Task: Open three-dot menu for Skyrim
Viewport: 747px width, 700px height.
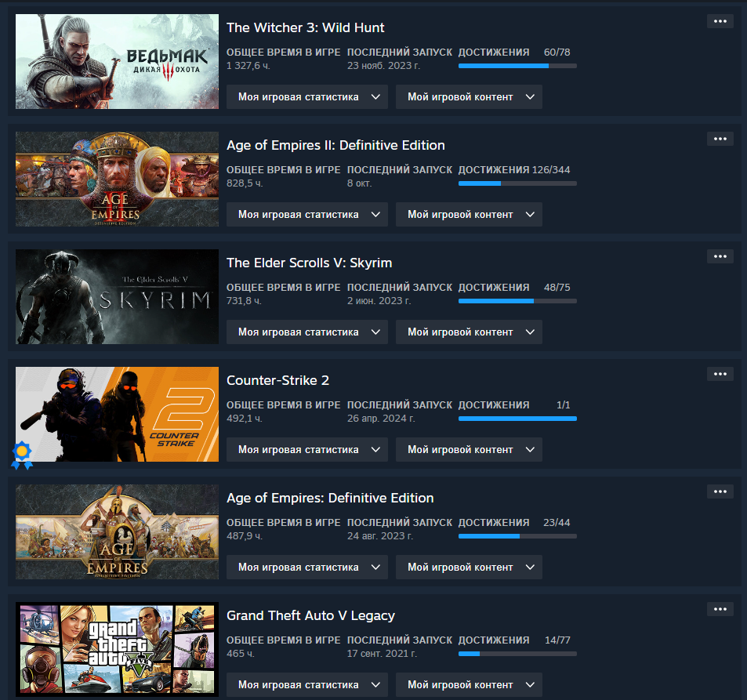Action: [720, 257]
